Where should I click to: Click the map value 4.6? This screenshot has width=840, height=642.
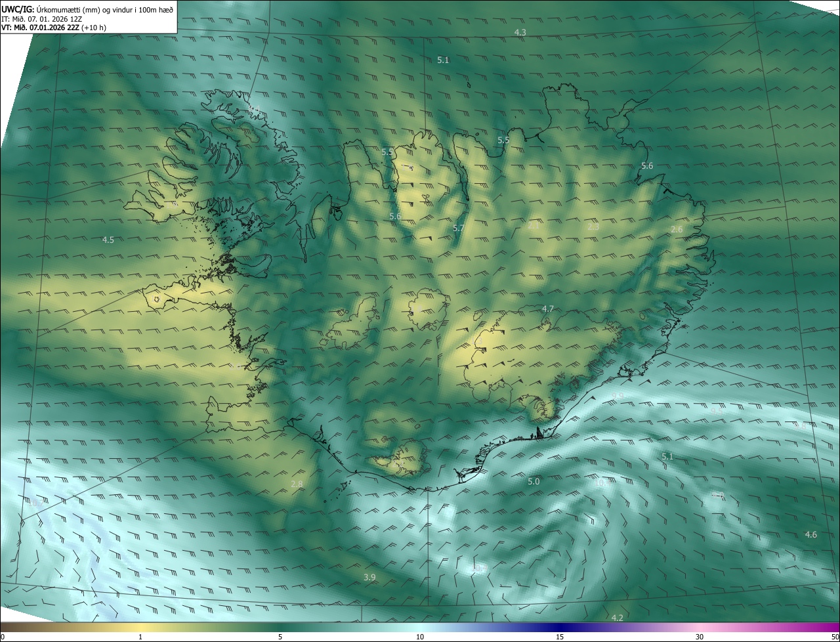click(x=810, y=534)
